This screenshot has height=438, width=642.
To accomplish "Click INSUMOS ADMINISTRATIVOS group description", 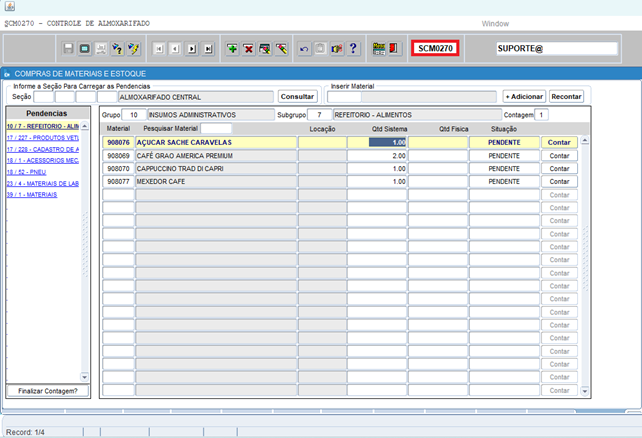I will pyautogui.click(x=210, y=115).
